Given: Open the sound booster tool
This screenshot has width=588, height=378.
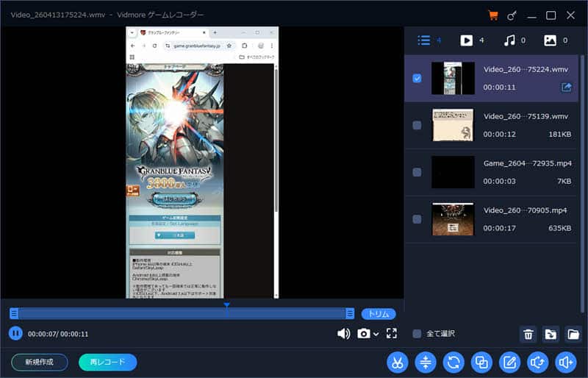Looking at the screenshot, I should 566,363.
